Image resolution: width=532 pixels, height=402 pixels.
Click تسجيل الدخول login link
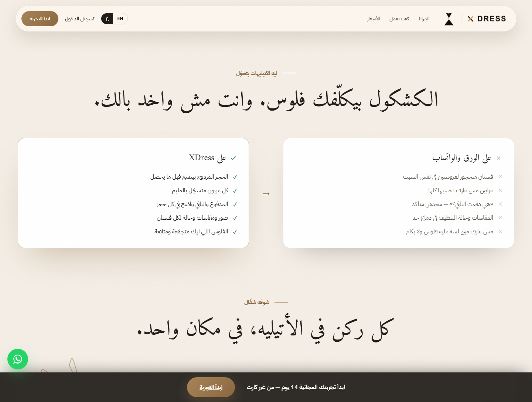(80, 19)
